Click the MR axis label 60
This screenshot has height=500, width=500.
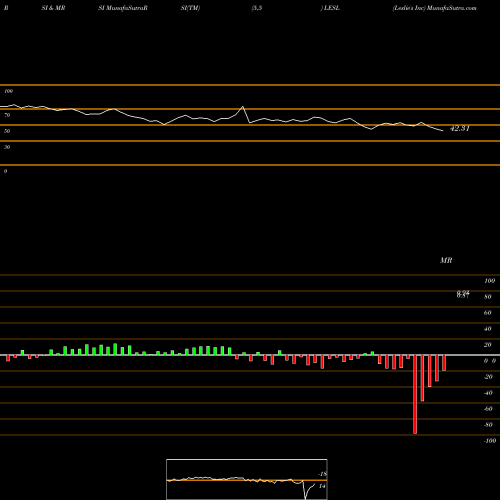[488, 313]
